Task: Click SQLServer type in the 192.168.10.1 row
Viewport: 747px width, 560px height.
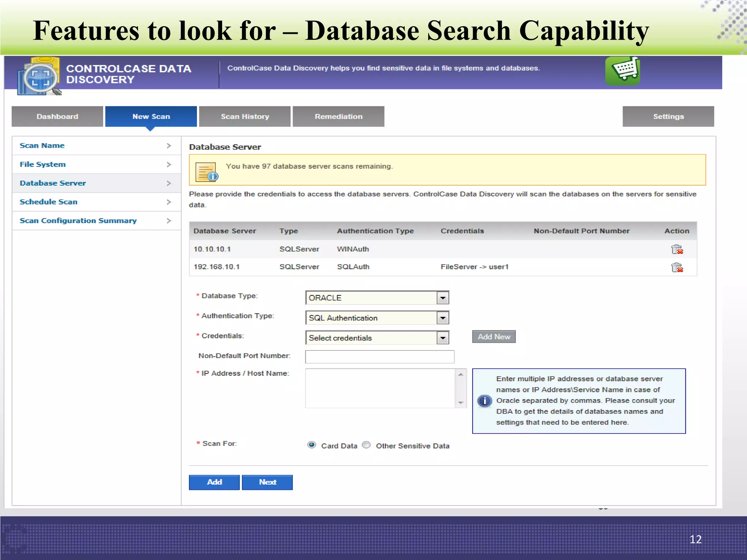Action: [x=299, y=267]
